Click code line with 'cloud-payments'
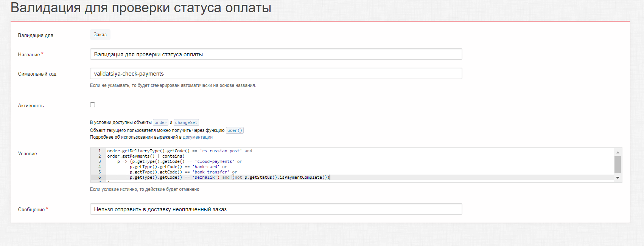This screenshot has height=246, width=644. pyautogui.click(x=180, y=161)
